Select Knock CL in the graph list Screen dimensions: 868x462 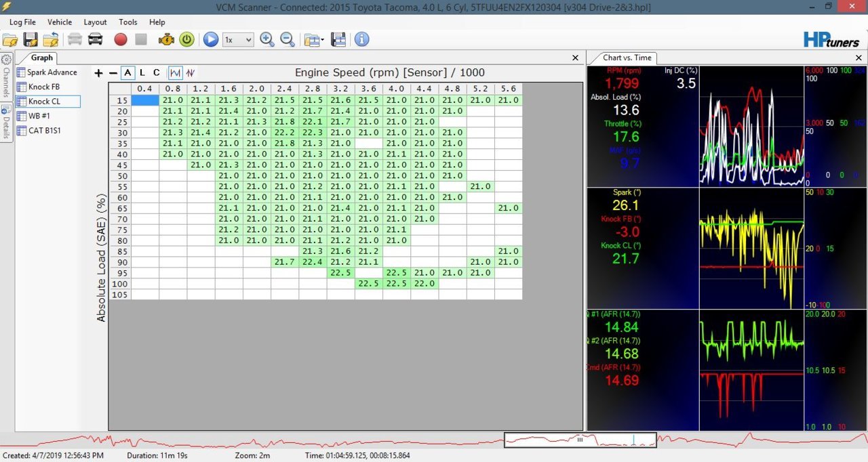click(47, 102)
